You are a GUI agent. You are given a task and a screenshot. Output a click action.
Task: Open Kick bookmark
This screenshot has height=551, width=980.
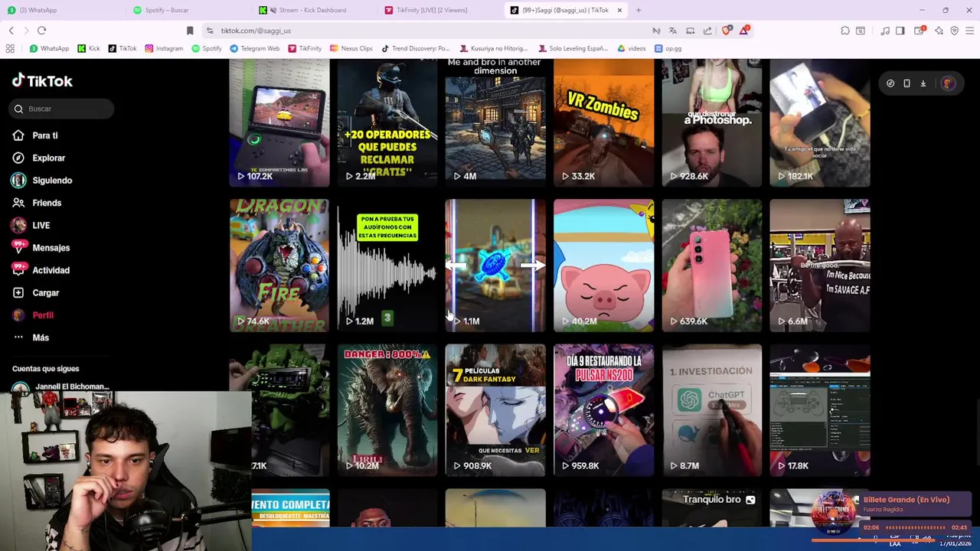[x=89, y=48]
